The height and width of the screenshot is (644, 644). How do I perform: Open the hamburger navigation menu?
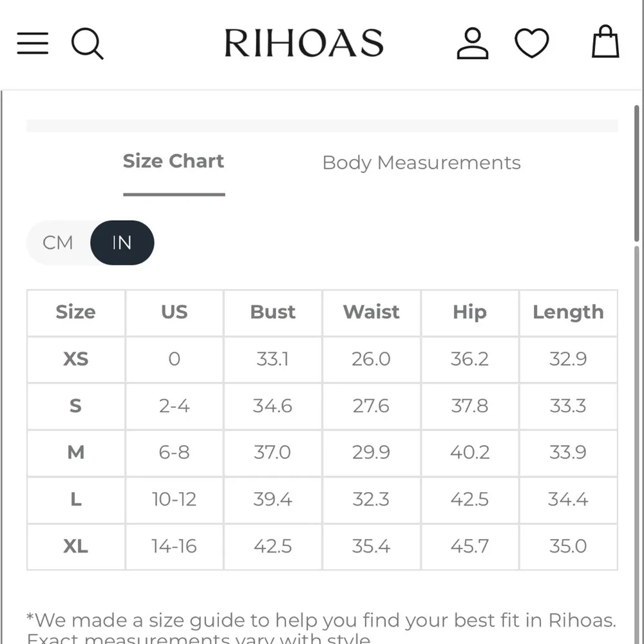(x=32, y=43)
